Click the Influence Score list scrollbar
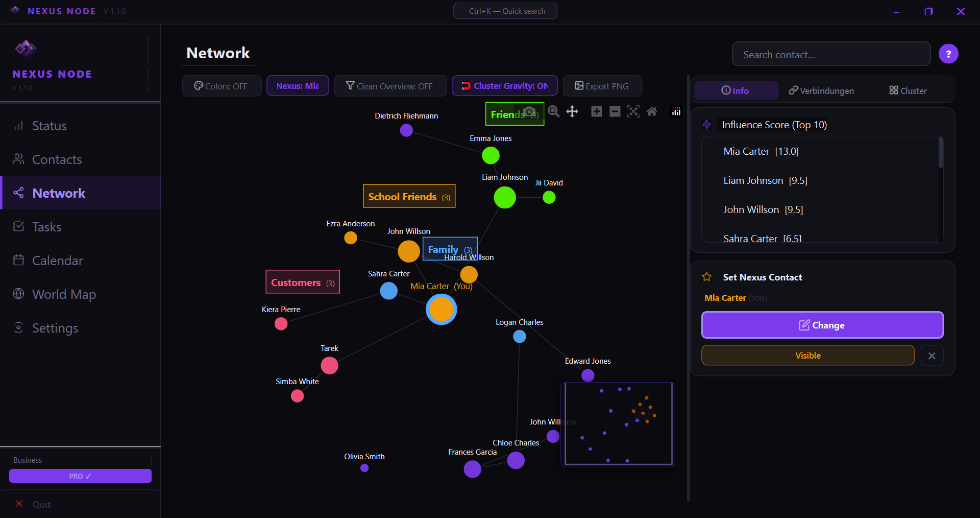The width and height of the screenshot is (980, 518). [x=941, y=152]
